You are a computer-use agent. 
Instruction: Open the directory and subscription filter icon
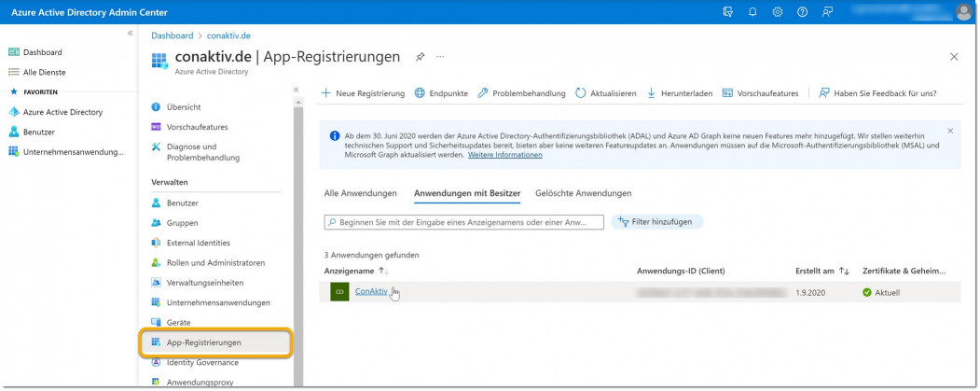click(728, 12)
